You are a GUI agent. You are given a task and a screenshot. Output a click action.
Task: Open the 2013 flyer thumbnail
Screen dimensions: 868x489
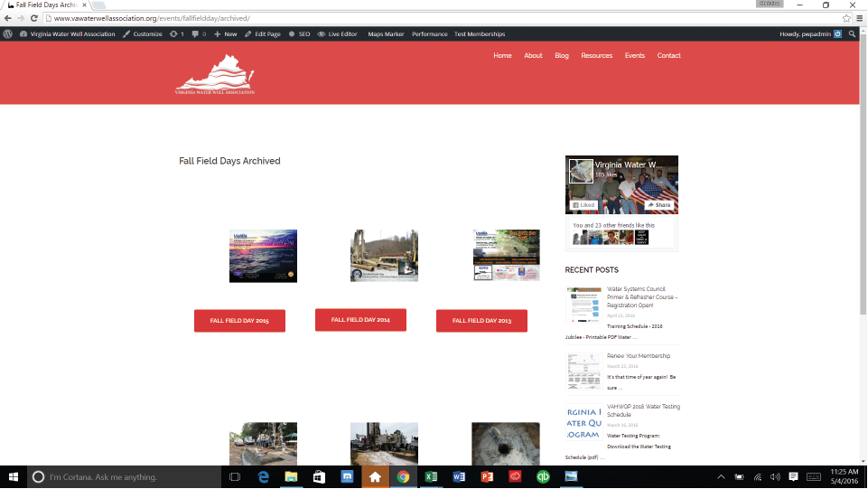(x=506, y=255)
